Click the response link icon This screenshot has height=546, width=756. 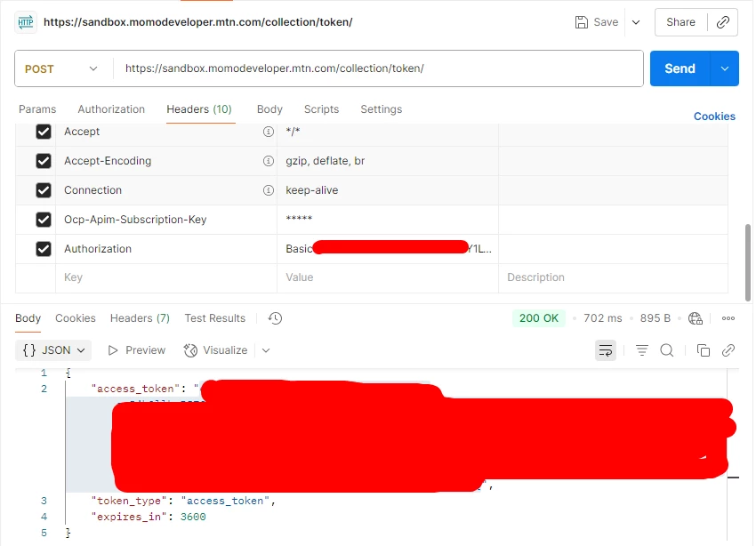pyautogui.click(x=728, y=350)
